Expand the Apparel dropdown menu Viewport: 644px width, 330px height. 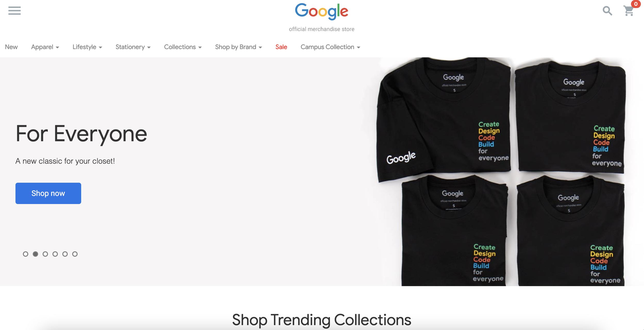45,47
